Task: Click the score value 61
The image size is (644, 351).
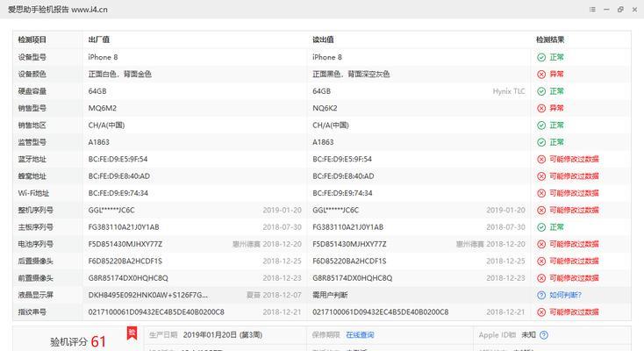Action: (98, 341)
